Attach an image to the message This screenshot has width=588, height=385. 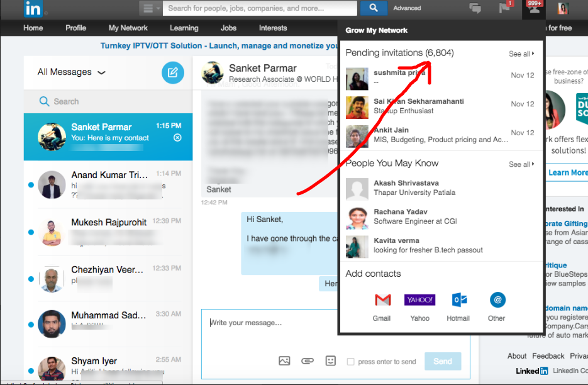click(x=284, y=360)
